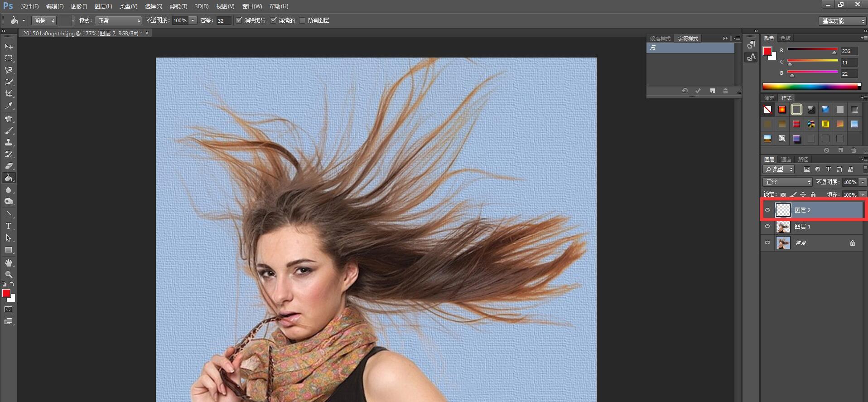The image size is (868, 402).
Task: Select the Zoom tool
Action: [9, 275]
